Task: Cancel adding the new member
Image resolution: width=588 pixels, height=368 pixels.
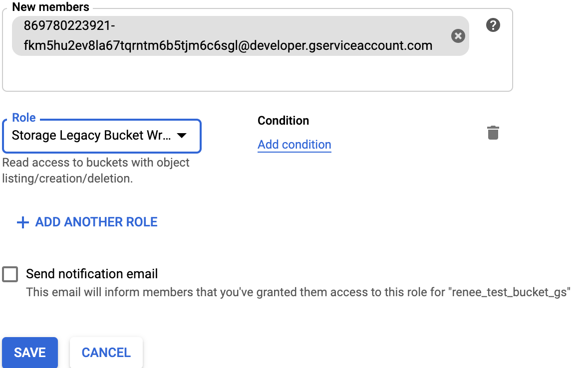Action: tap(106, 353)
